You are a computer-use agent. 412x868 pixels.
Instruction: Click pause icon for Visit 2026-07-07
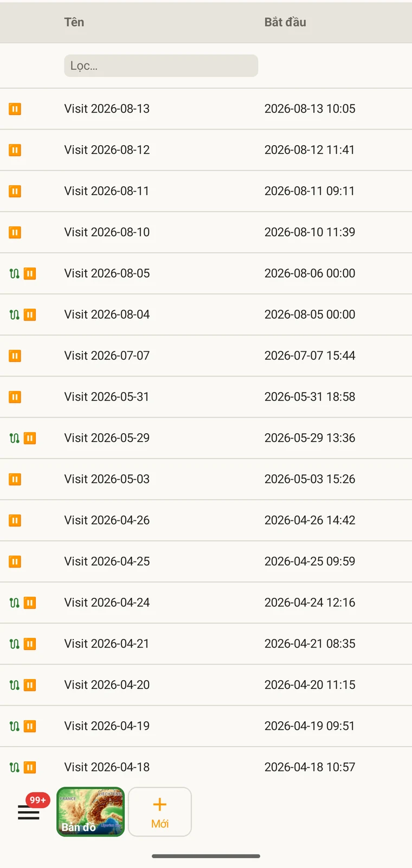tap(15, 356)
